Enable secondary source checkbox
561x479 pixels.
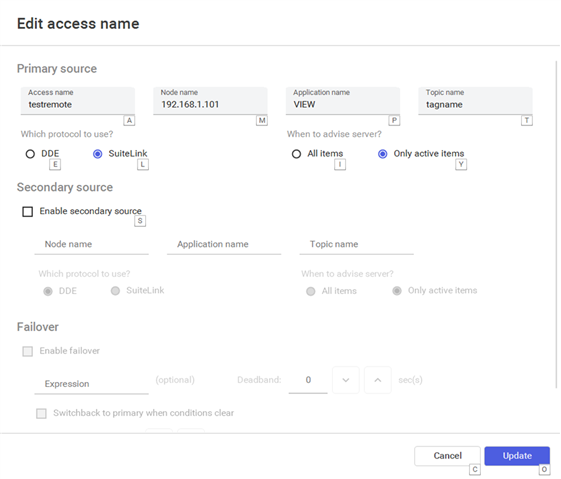(x=28, y=211)
